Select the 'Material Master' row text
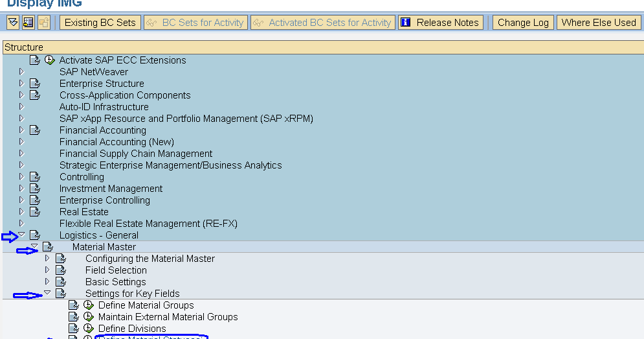This screenshot has height=339, width=644. [104, 247]
